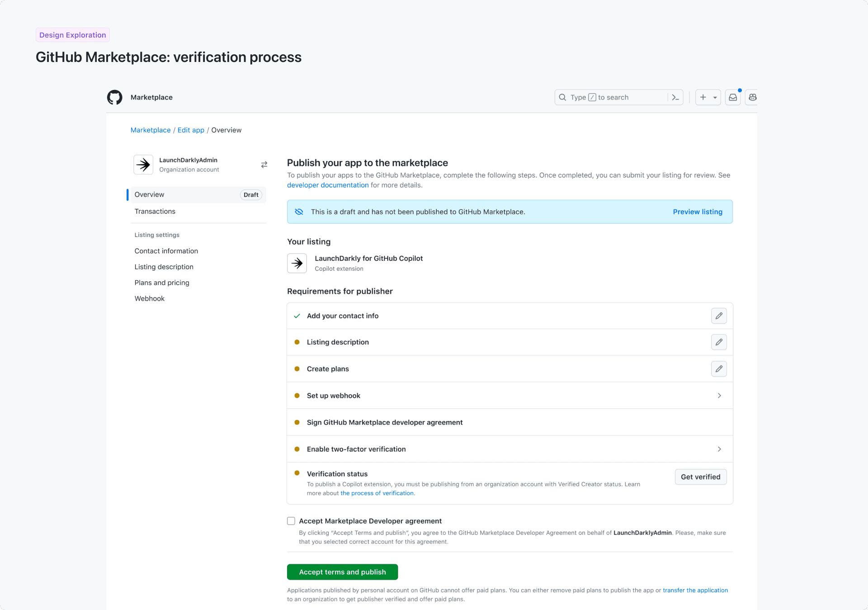
Task: Click the pencil icon beside Create plans
Action: click(719, 369)
